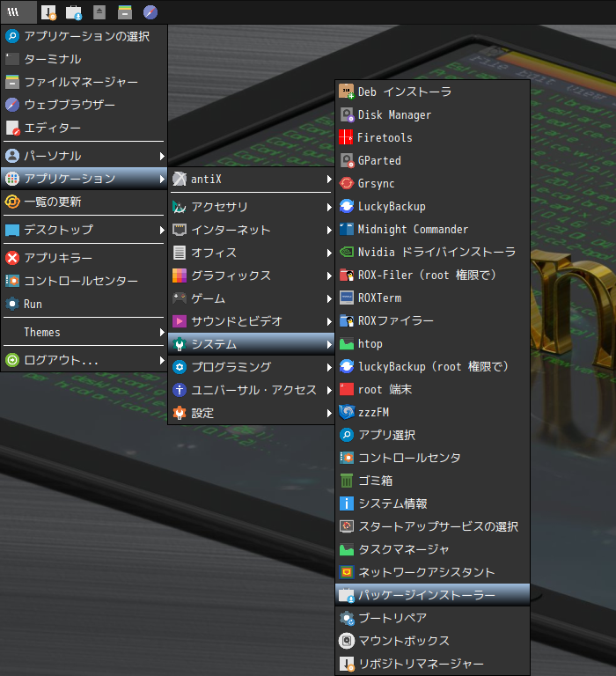
Task: Click the ブートリペア icon
Action: 346,618
